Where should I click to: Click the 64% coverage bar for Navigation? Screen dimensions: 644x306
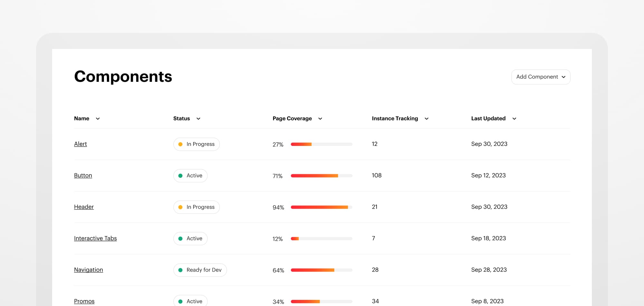pos(321,270)
